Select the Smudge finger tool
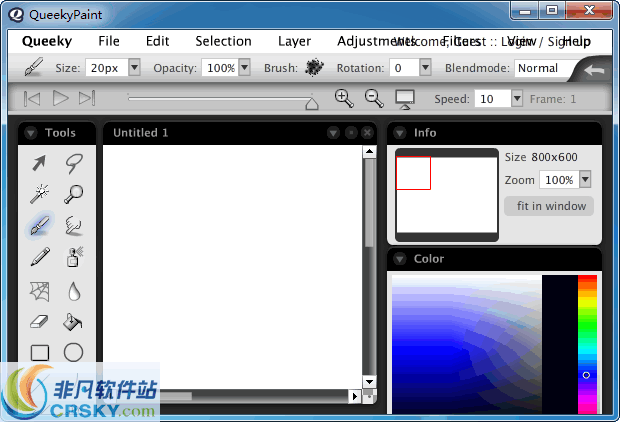 point(74,225)
